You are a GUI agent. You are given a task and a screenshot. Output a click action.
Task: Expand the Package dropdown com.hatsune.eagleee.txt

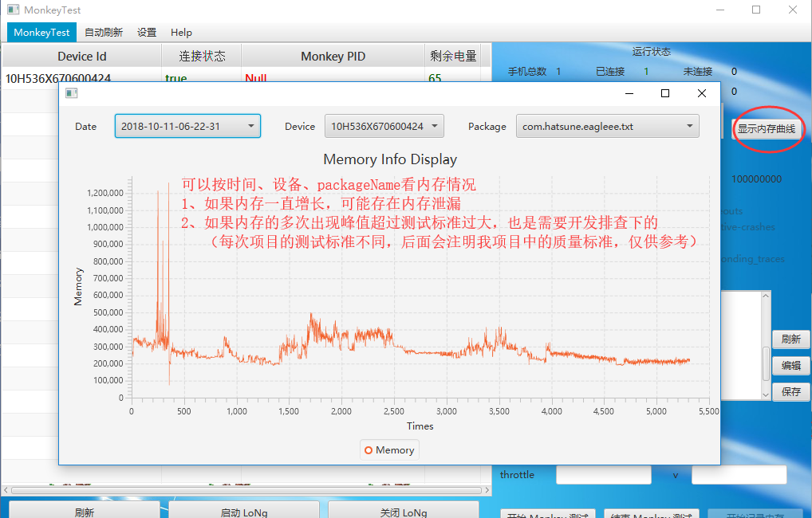[608, 126]
